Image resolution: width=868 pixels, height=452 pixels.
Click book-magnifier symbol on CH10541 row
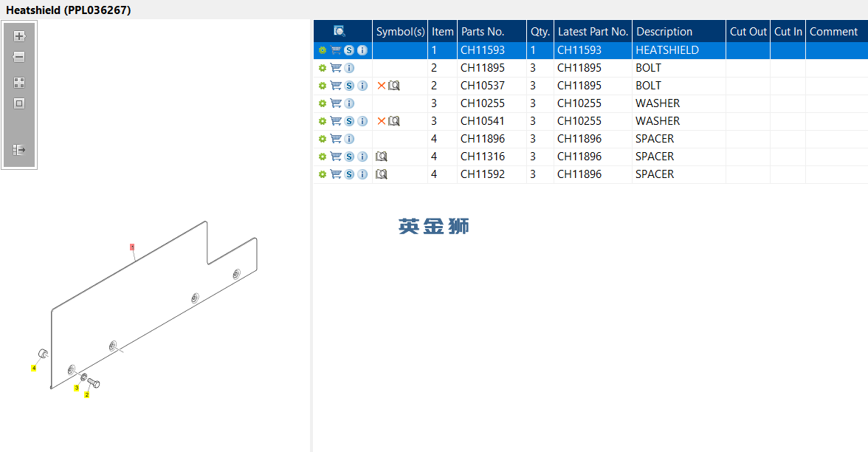coord(393,121)
